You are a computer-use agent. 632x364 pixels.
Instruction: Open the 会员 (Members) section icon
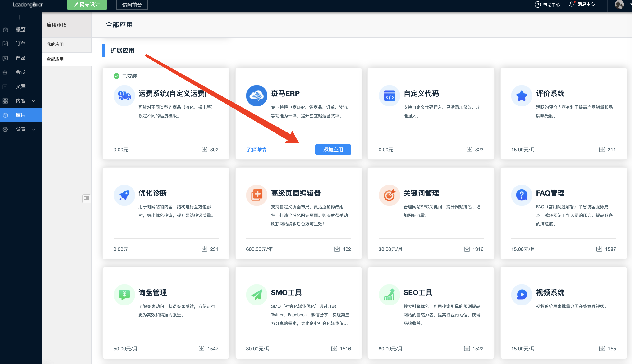[x=5, y=72]
